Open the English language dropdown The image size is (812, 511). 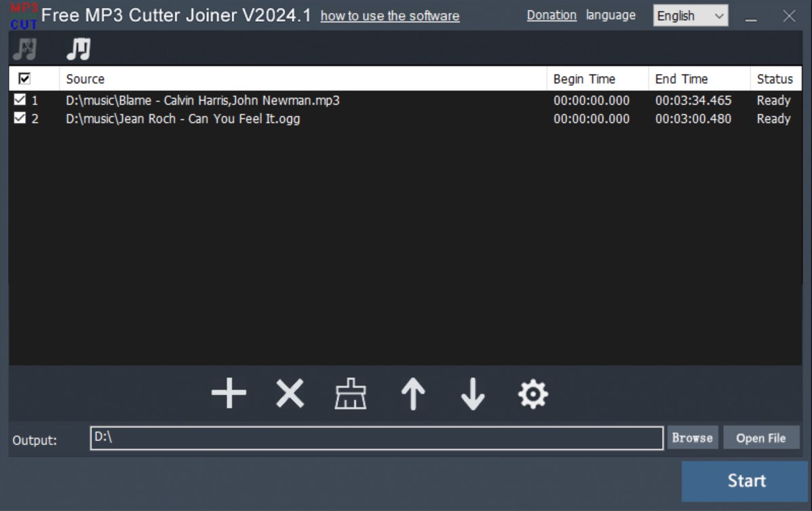tap(690, 15)
